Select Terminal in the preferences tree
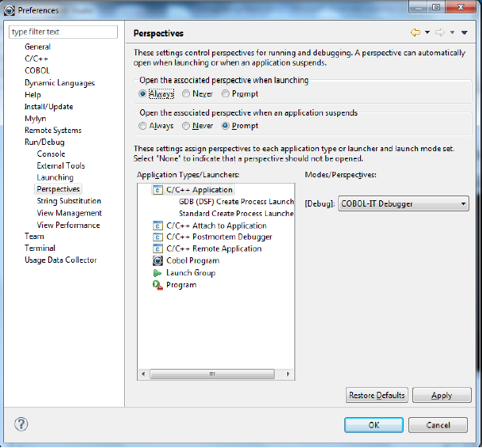Screen dimensions: 482x448 click(40, 248)
